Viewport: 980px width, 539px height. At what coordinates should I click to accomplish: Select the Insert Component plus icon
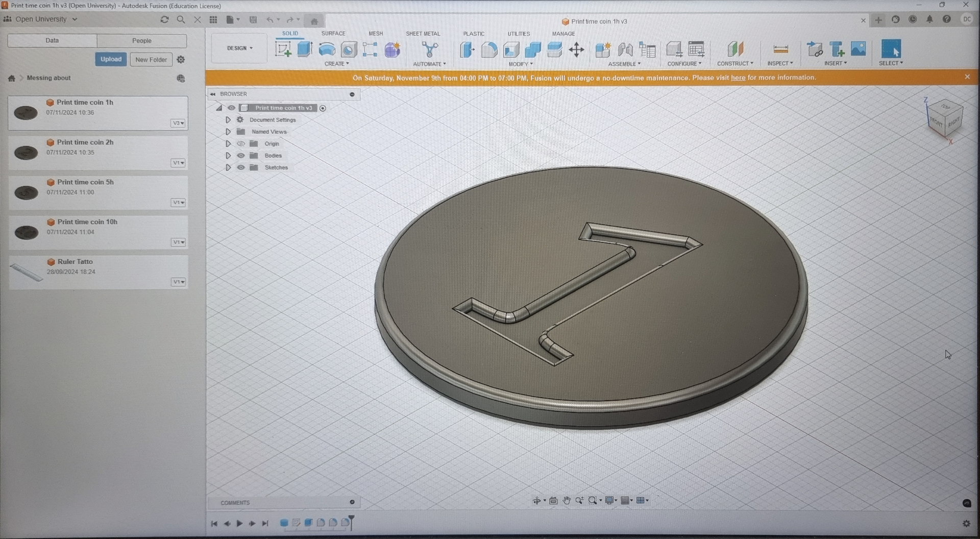(837, 50)
